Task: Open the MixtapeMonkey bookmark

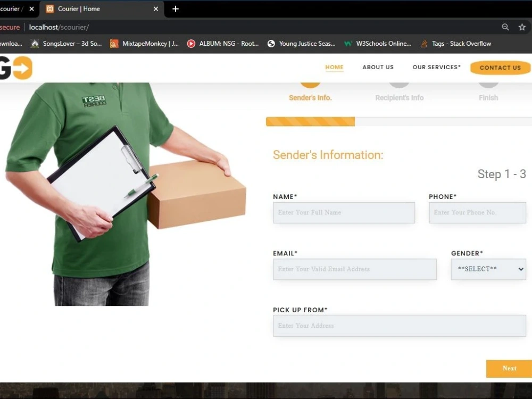Action: 145,44
